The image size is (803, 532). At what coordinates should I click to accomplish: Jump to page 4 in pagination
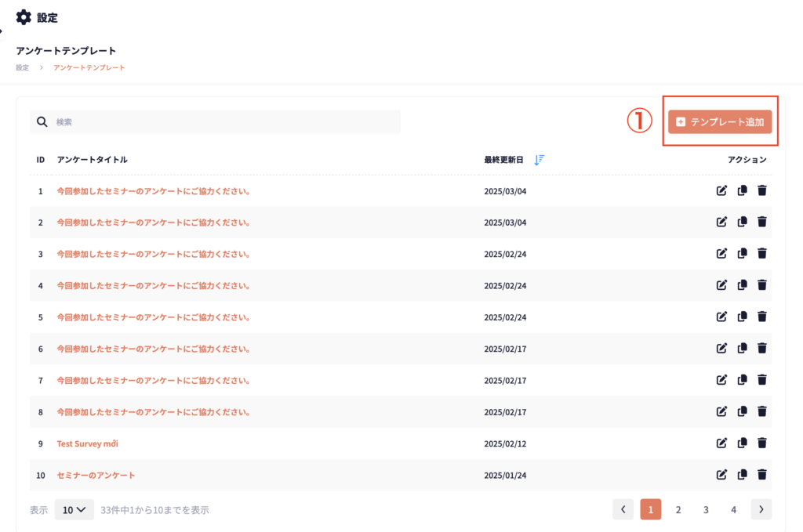[x=733, y=509]
